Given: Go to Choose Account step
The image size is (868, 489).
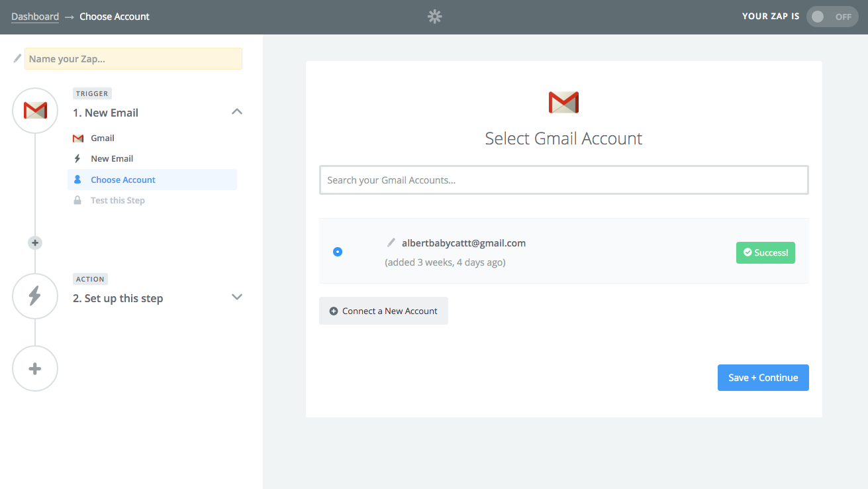Looking at the screenshot, I should tap(152, 180).
